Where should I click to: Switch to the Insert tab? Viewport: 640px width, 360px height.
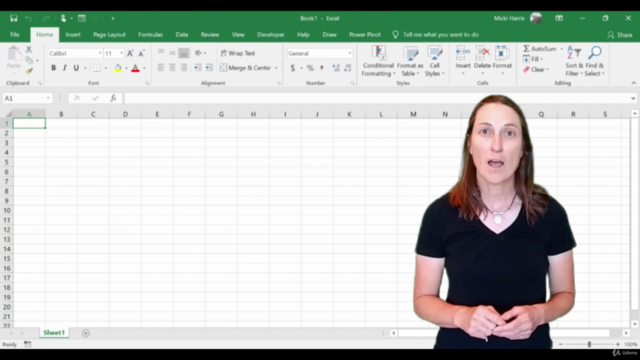pos(73,35)
